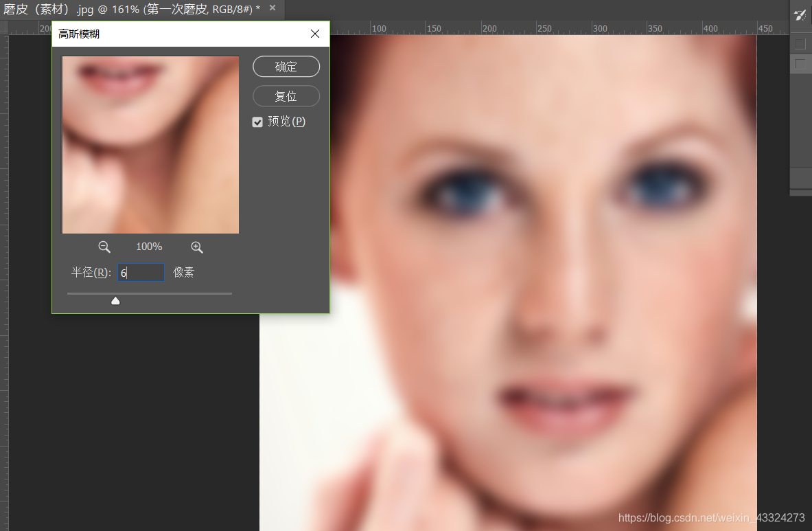Screen dimensions: 812x531
Task: Confirm blur with the 确定 button
Action: [x=286, y=67]
